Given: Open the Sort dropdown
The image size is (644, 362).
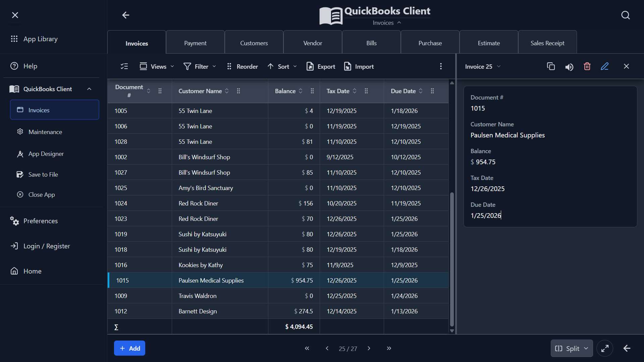Looking at the screenshot, I should tap(282, 66).
